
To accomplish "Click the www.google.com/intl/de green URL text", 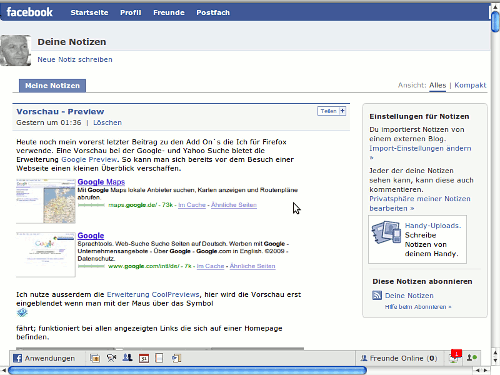I will click(144, 266).
